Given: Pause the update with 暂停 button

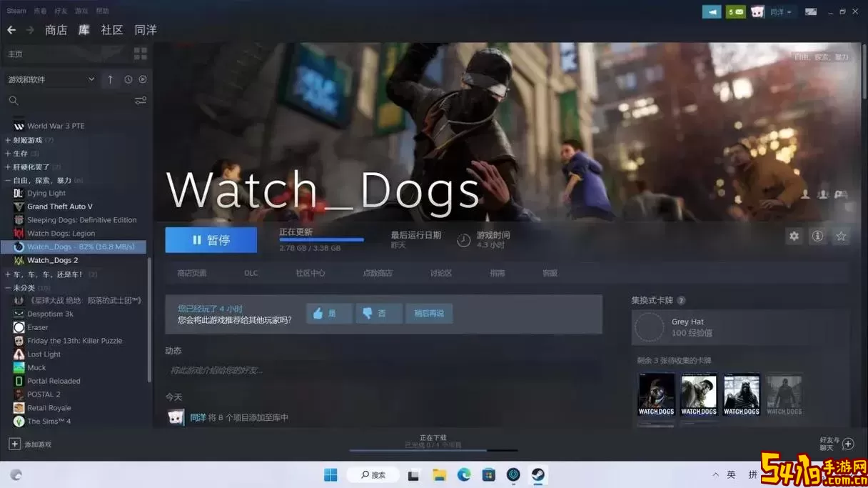Looking at the screenshot, I should coord(211,240).
